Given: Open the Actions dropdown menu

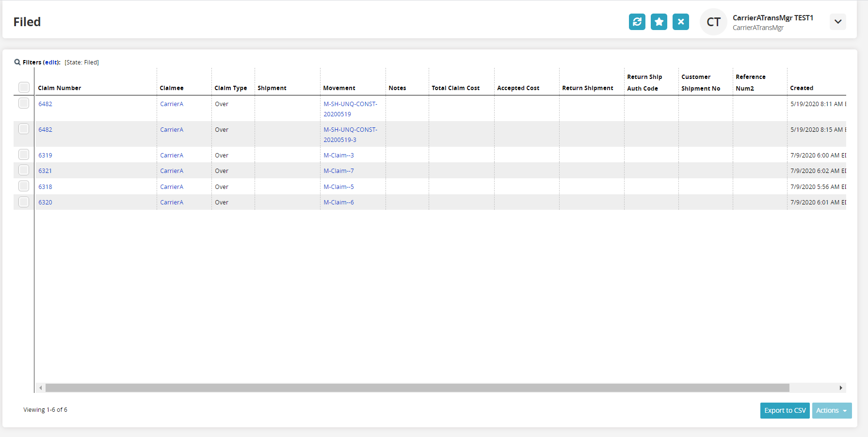Looking at the screenshot, I should pos(831,410).
